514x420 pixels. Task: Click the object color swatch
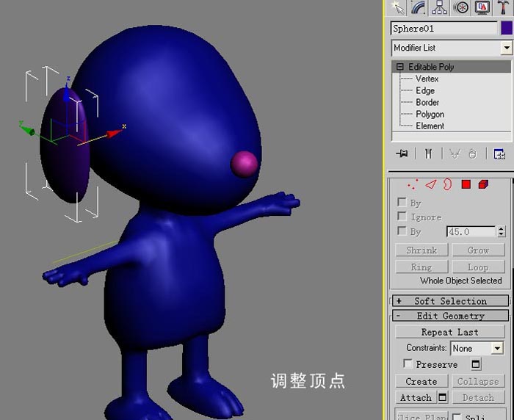pos(507,28)
